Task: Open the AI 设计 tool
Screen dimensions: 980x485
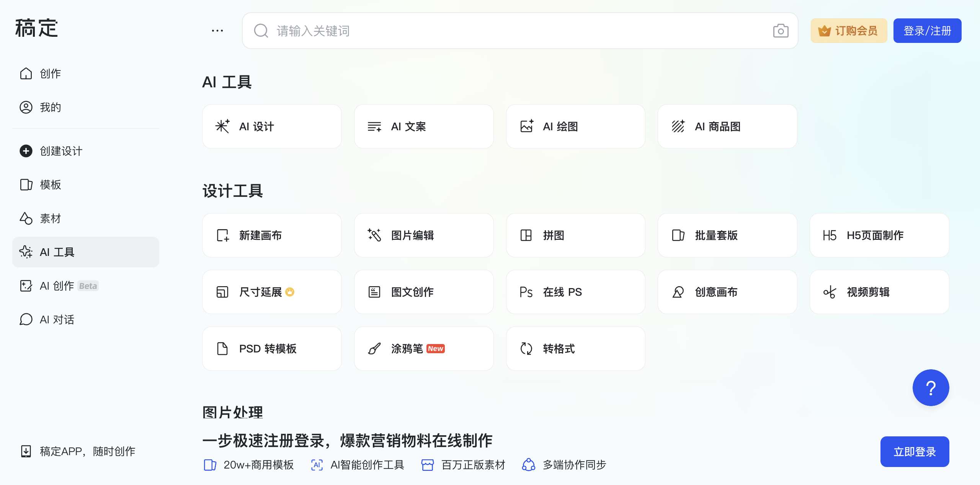Action: (272, 126)
